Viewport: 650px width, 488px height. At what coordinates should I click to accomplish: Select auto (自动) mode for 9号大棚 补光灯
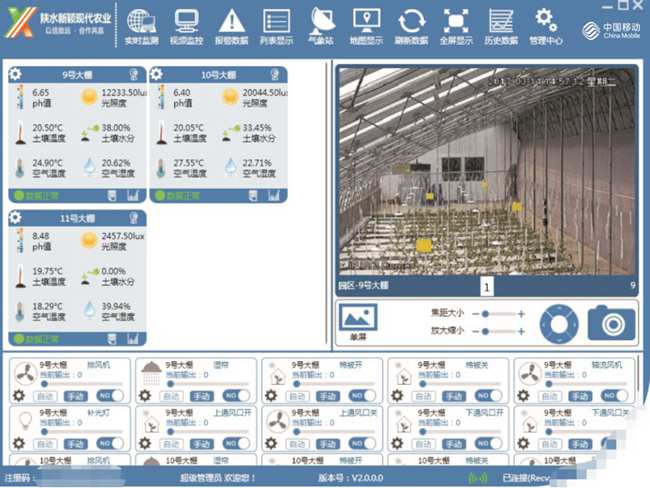click(x=45, y=444)
